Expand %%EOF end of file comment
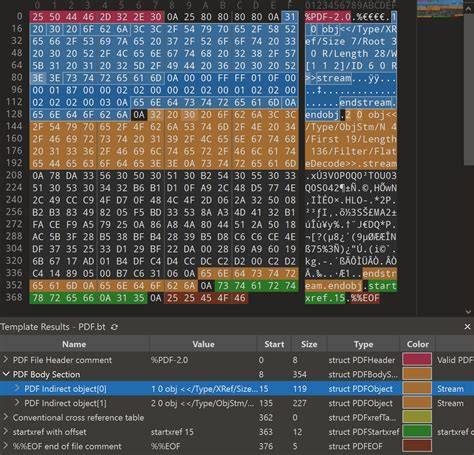 click(5, 446)
